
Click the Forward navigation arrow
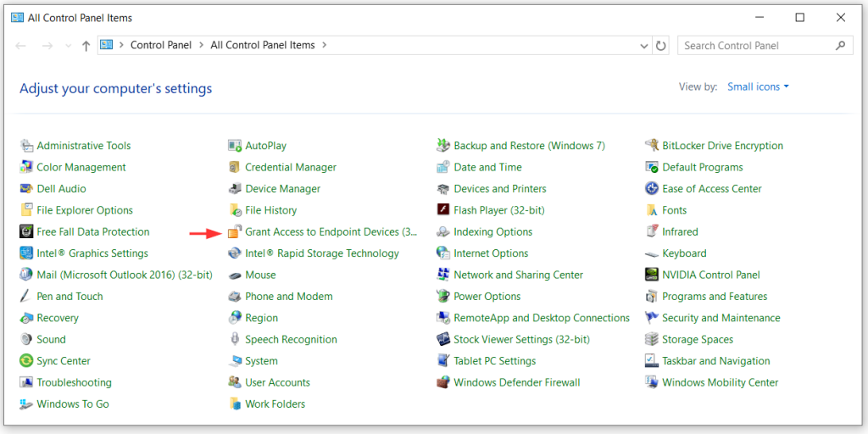(x=47, y=46)
